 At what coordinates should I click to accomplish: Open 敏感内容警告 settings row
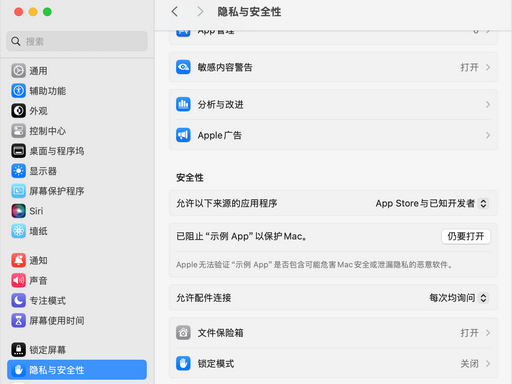point(333,67)
